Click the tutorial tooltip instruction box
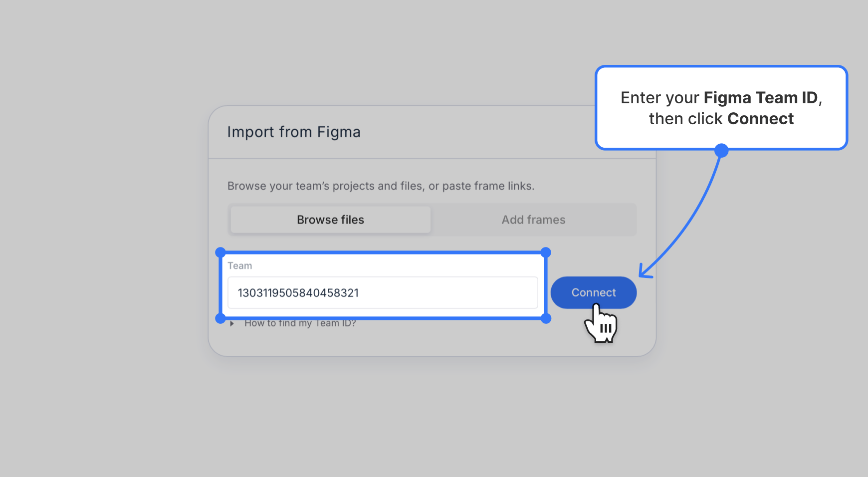The image size is (868, 477). (721, 107)
